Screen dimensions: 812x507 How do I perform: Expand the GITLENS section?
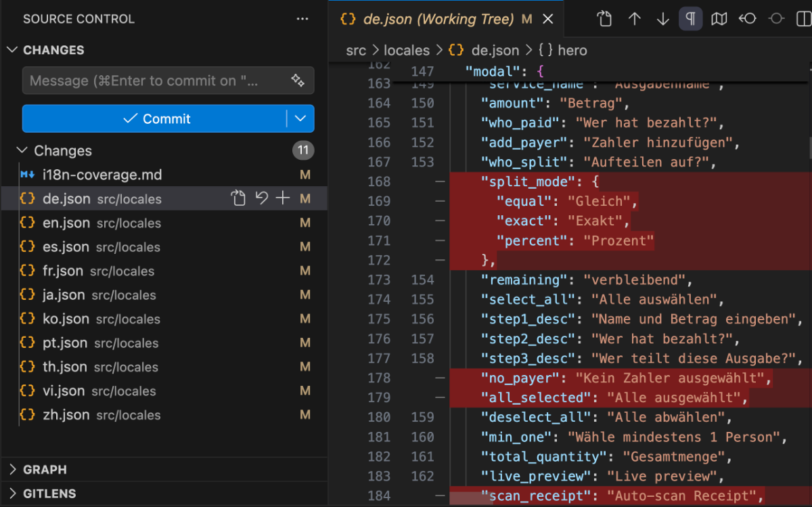coord(164,493)
